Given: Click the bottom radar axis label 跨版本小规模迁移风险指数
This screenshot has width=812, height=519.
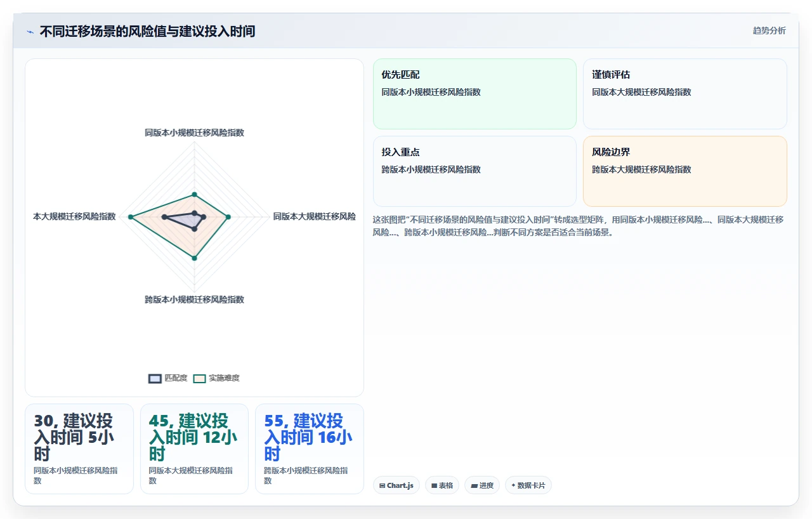Looking at the screenshot, I should pyautogui.click(x=194, y=299).
